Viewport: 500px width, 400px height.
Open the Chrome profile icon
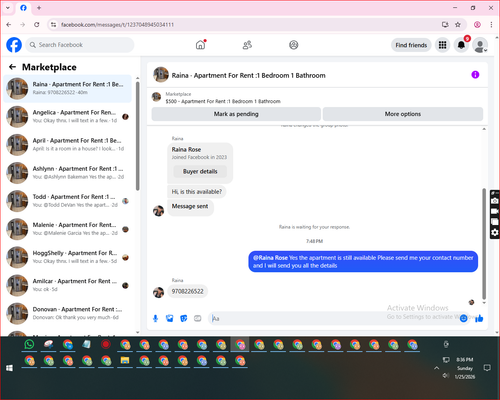coord(477,25)
